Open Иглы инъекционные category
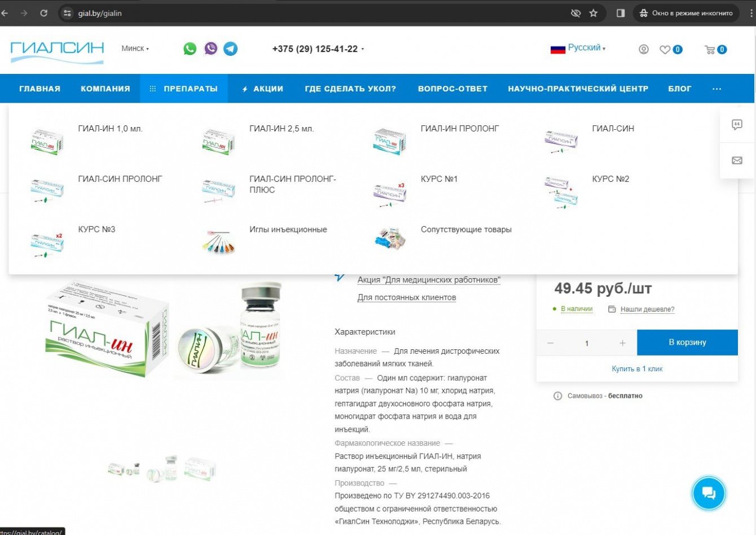The image size is (756, 535). coord(288,230)
